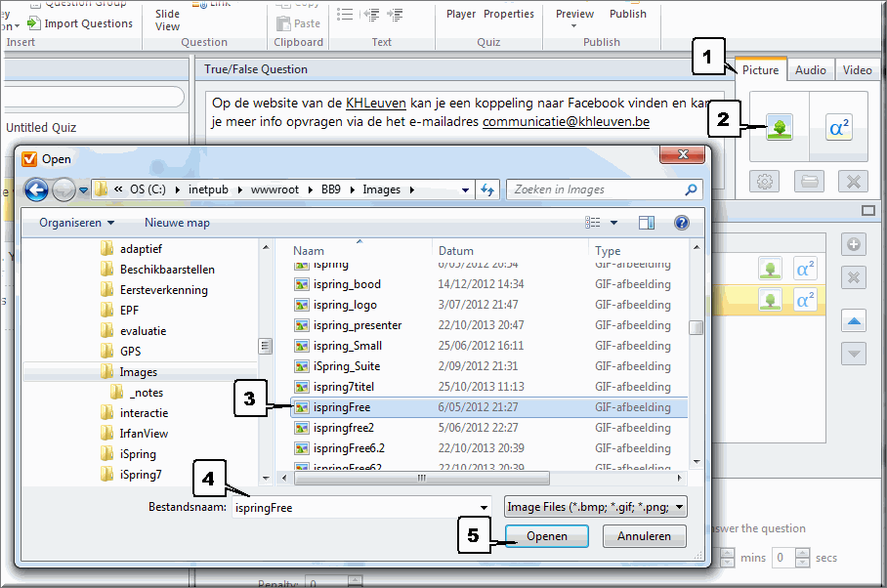Click the decrease indent icon
887x588 pixels.
click(371, 15)
